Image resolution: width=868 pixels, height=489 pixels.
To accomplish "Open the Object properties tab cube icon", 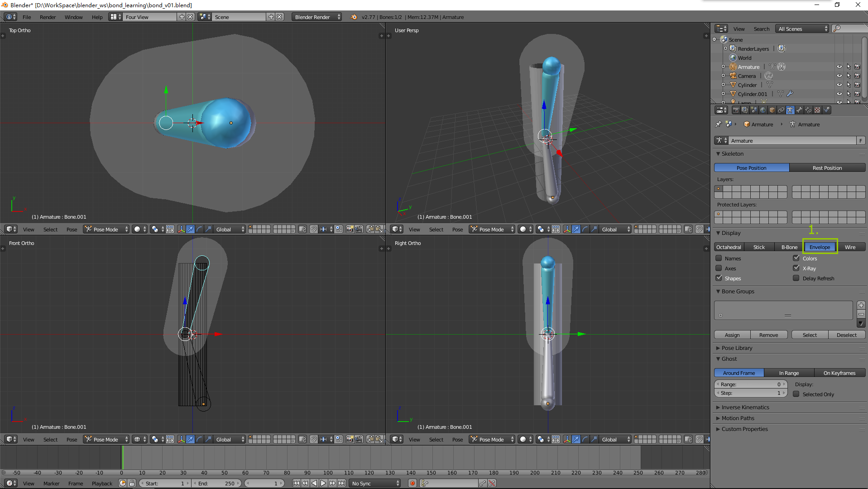I will pos(772,110).
